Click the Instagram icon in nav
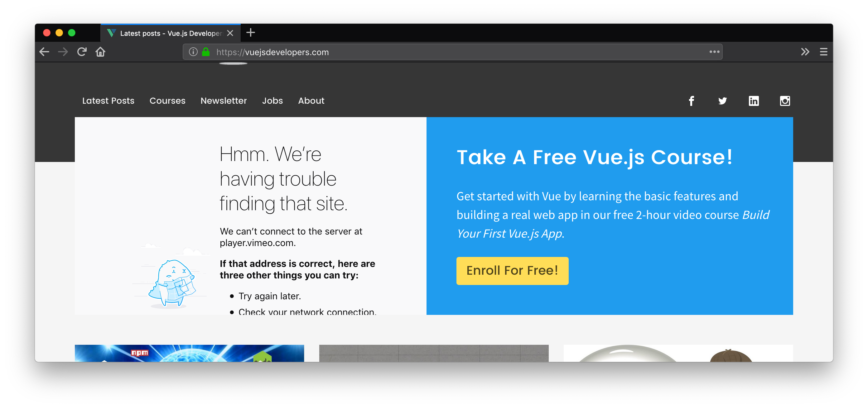Image resolution: width=868 pixels, height=408 pixels. [x=785, y=101]
